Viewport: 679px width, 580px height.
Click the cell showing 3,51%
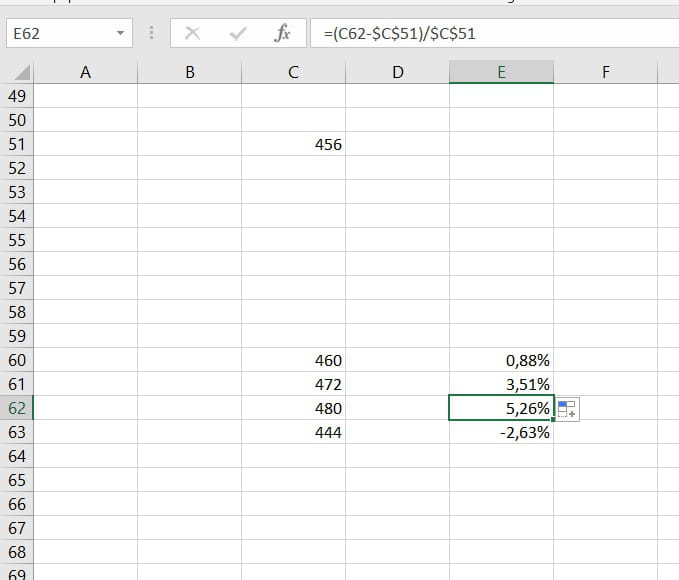pyautogui.click(x=501, y=384)
